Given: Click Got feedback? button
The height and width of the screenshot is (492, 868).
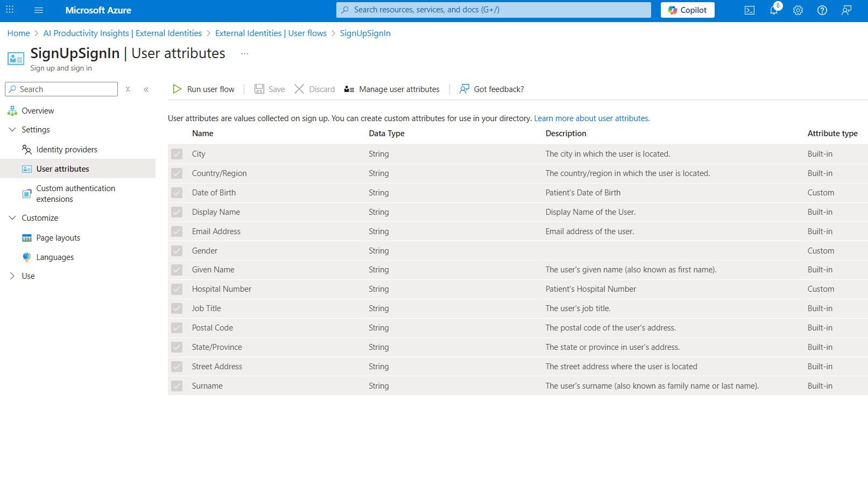Looking at the screenshot, I should coord(492,89).
